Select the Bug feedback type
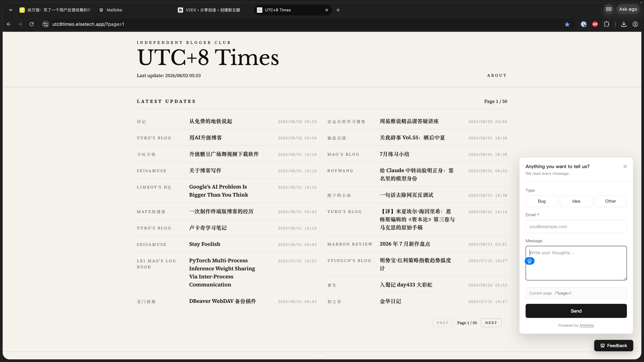 (542, 201)
